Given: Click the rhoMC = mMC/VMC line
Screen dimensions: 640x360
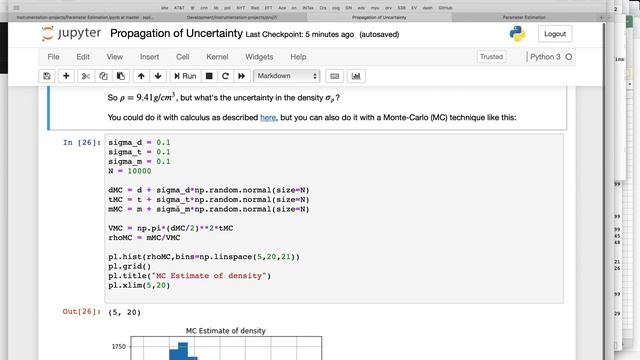Looking at the screenshot, I should 144,238.
